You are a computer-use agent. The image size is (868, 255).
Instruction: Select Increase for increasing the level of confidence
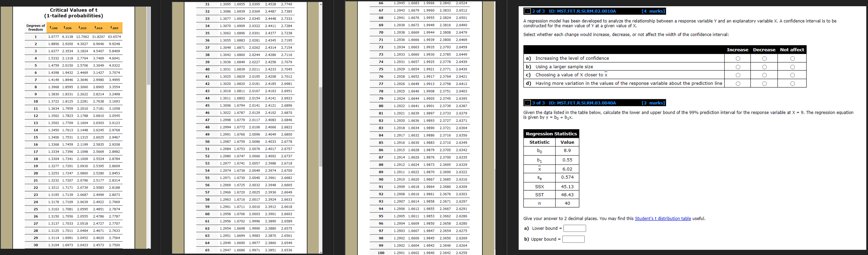pos(738,59)
